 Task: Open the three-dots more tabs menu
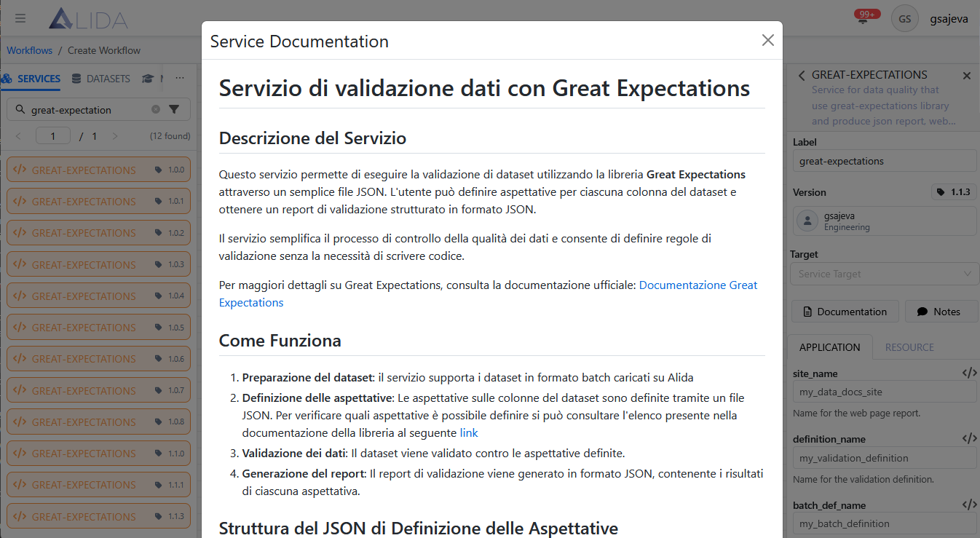point(180,79)
